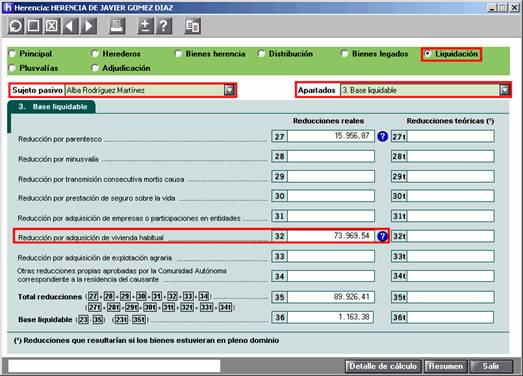
Task: Go to next record with right arrow
Action: [89, 26]
